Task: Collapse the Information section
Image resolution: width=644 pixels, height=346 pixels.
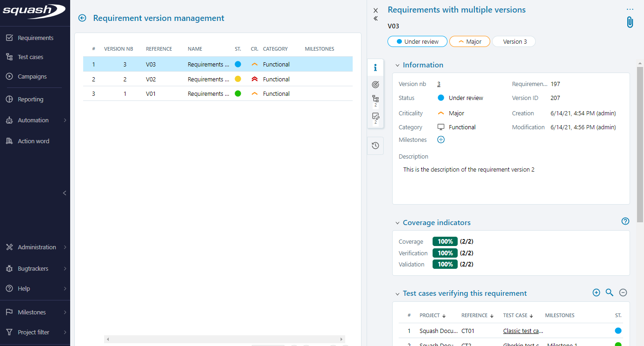Action: pyautogui.click(x=397, y=65)
